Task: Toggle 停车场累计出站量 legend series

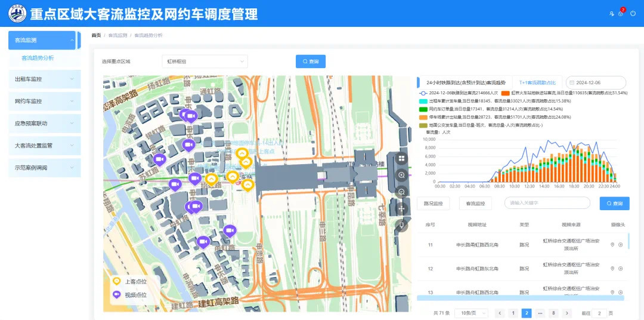Action: pos(495,117)
